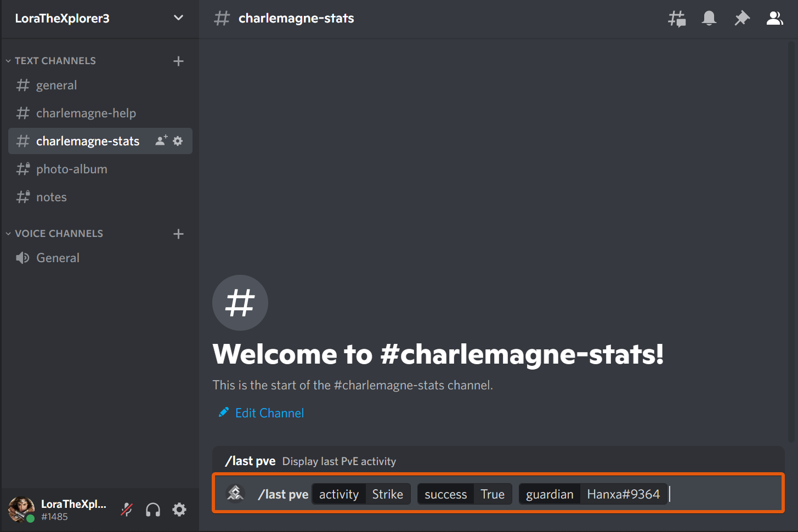Add a new text channel
The image size is (798, 532).
pyautogui.click(x=178, y=61)
